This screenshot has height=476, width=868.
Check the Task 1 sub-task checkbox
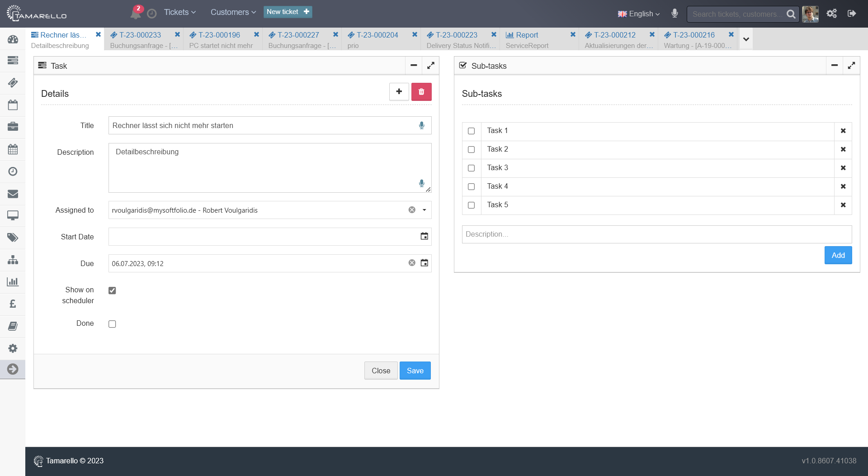tap(471, 131)
